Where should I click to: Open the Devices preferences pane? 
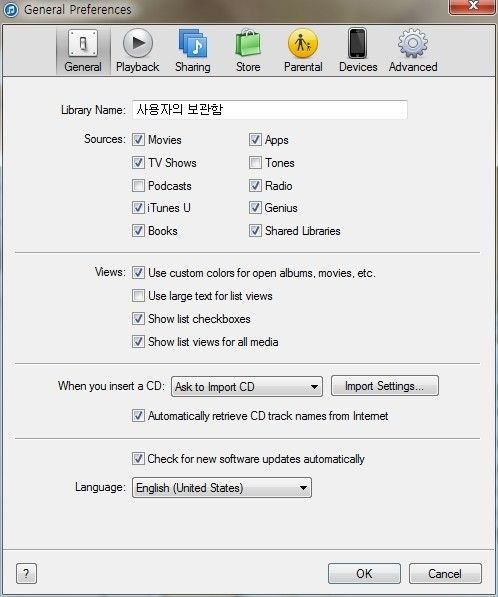click(x=358, y=50)
